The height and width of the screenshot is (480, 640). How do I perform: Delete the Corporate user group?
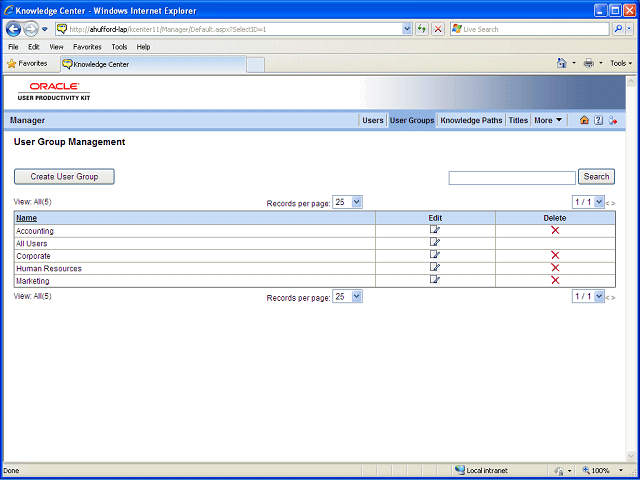pos(555,256)
